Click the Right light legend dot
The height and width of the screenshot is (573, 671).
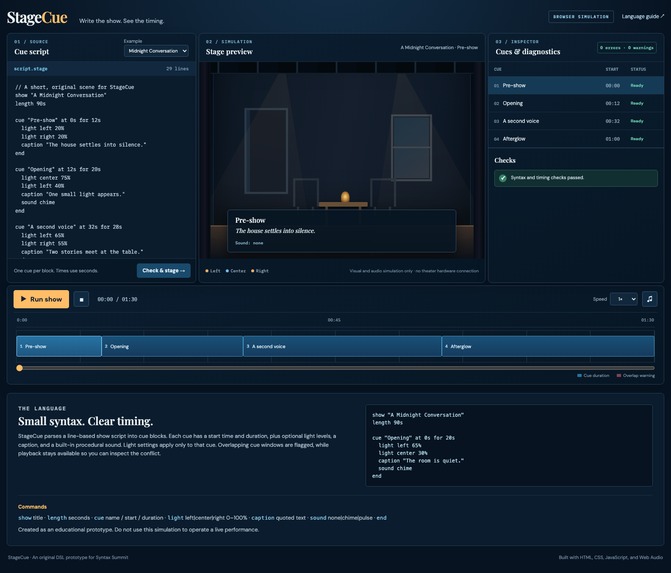[x=252, y=271]
